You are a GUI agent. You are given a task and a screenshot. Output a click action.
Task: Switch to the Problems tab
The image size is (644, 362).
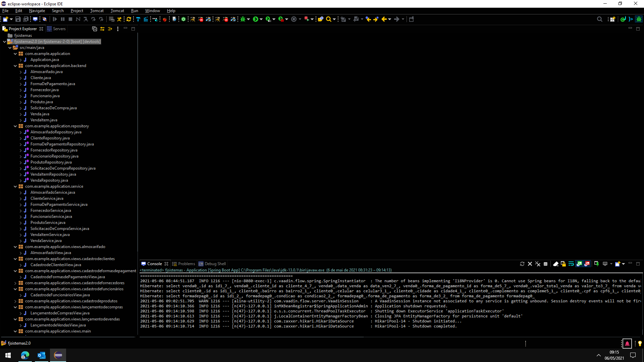click(184, 264)
